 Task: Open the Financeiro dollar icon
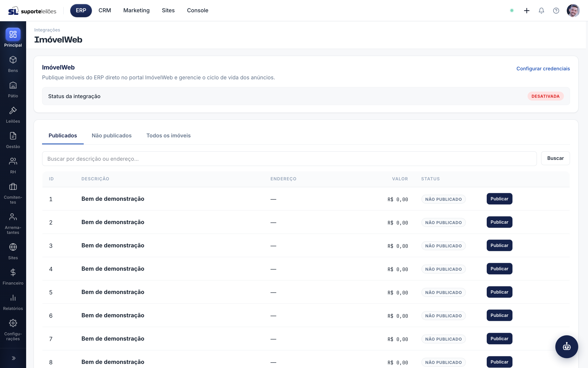13,272
